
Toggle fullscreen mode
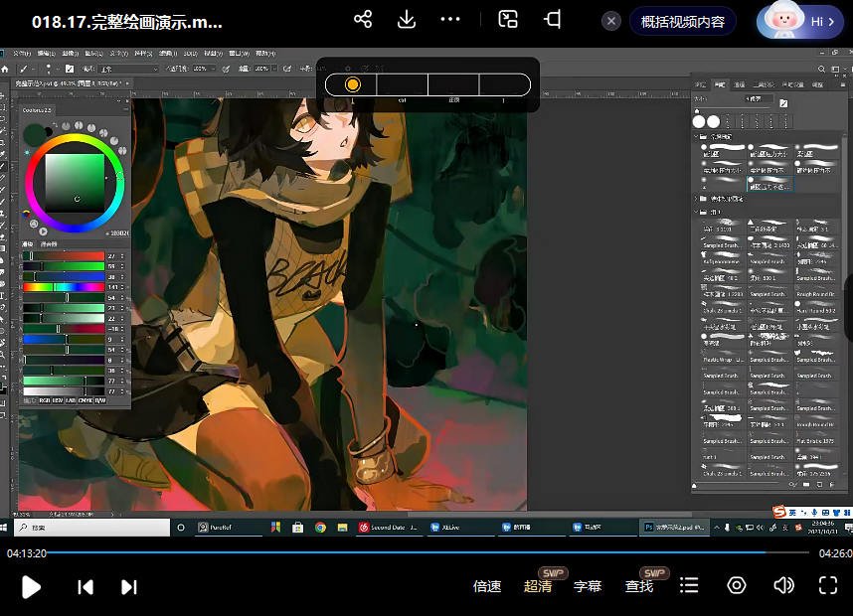[828, 585]
